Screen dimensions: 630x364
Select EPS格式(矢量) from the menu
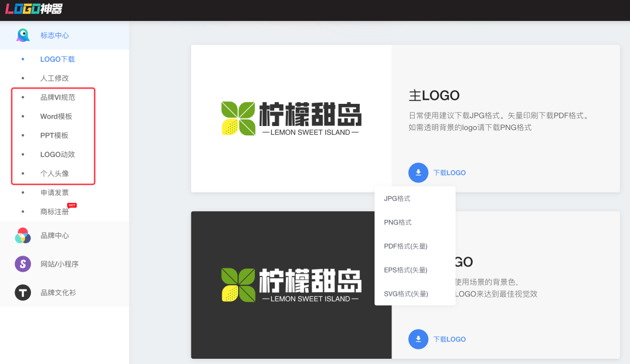tap(406, 270)
